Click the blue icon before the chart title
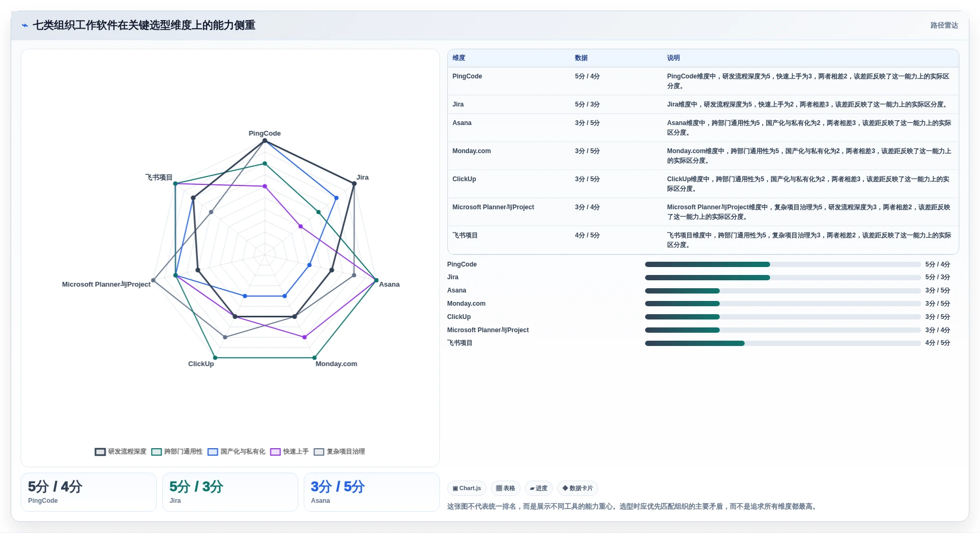980x533 pixels. (x=25, y=25)
